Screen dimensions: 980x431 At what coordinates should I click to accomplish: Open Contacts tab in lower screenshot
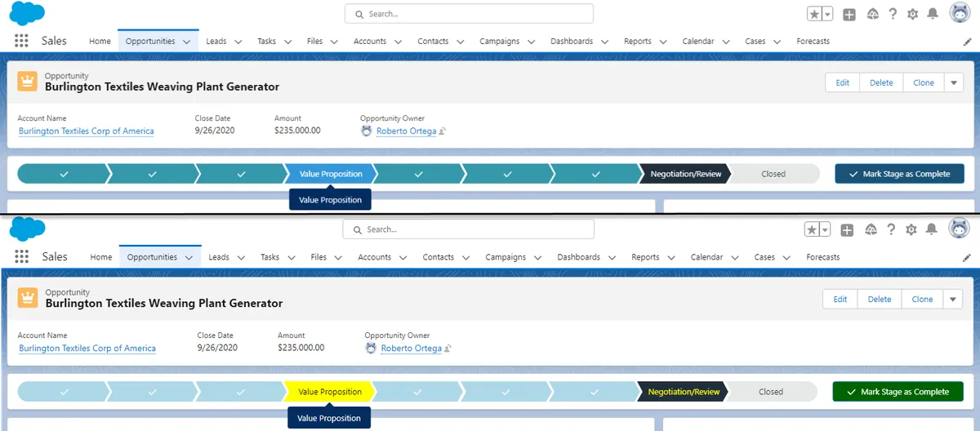(x=439, y=257)
